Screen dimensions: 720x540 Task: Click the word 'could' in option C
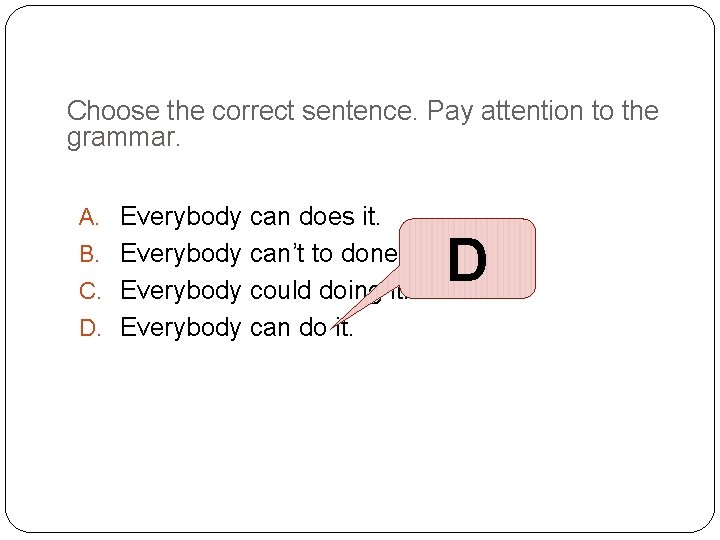(281, 291)
